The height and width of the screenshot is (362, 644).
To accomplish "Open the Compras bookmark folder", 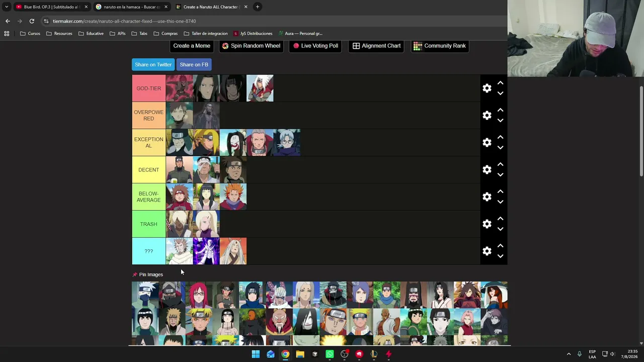I will tap(166, 34).
